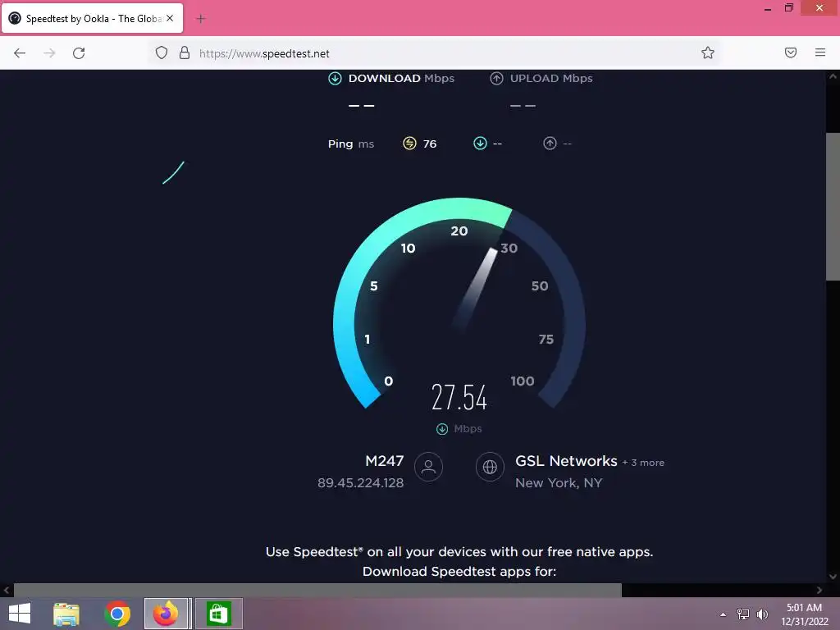The width and height of the screenshot is (840, 630).
Task: Click the horizontal scrollbar left arrow
Action: pyautogui.click(x=7, y=590)
